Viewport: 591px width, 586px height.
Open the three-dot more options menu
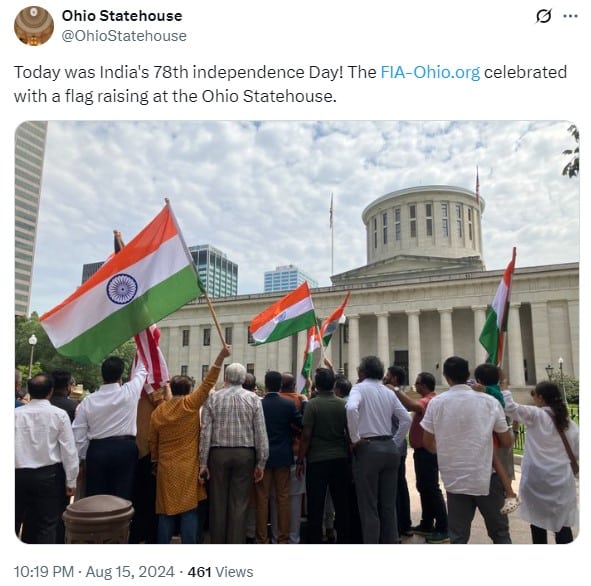pos(570,16)
